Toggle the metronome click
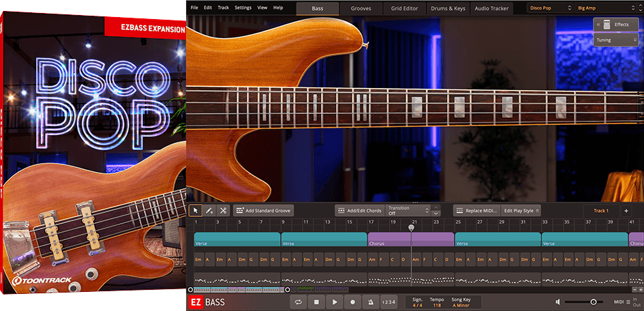Viewport: 644px width, 311px height. (x=370, y=301)
